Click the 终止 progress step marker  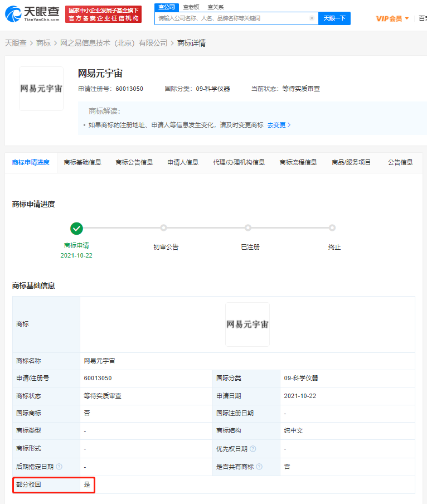click(x=332, y=228)
